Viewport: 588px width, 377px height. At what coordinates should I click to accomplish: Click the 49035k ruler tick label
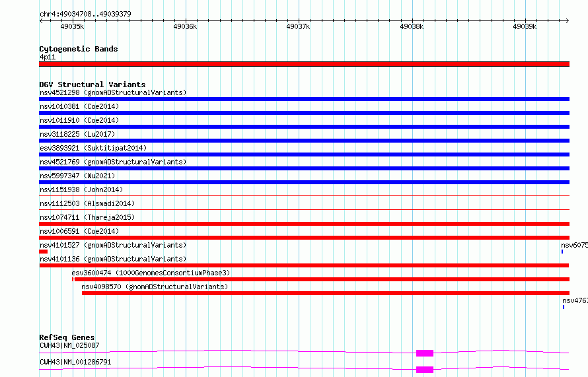(x=72, y=26)
